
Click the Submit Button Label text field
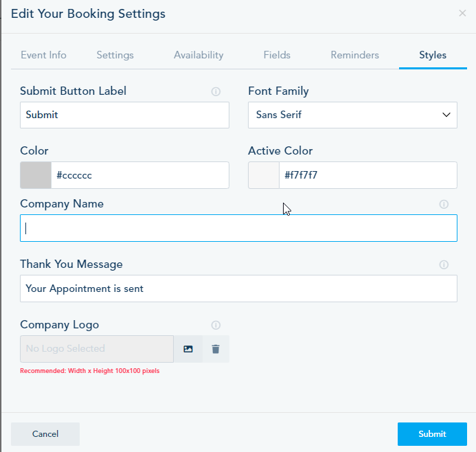point(124,115)
